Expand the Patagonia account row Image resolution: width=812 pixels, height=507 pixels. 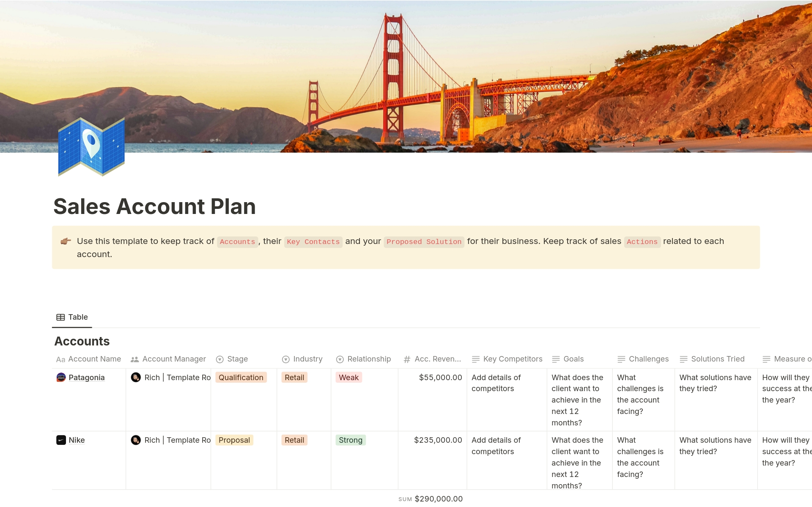pos(86,377)
